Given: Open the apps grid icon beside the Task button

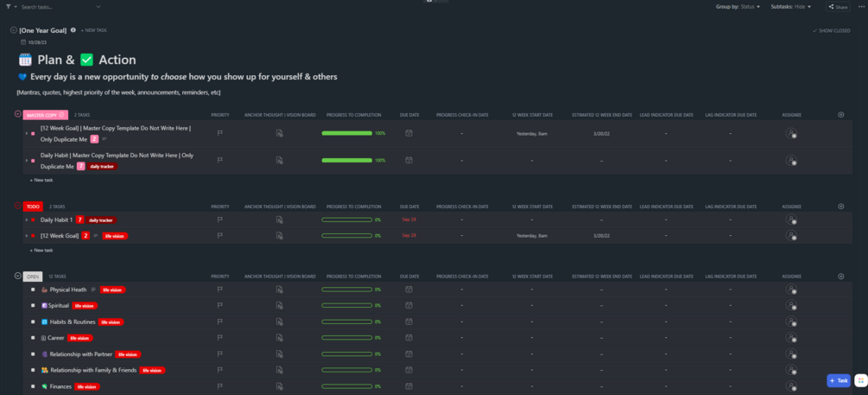Looking at the screenshot, I should (860, 380).
